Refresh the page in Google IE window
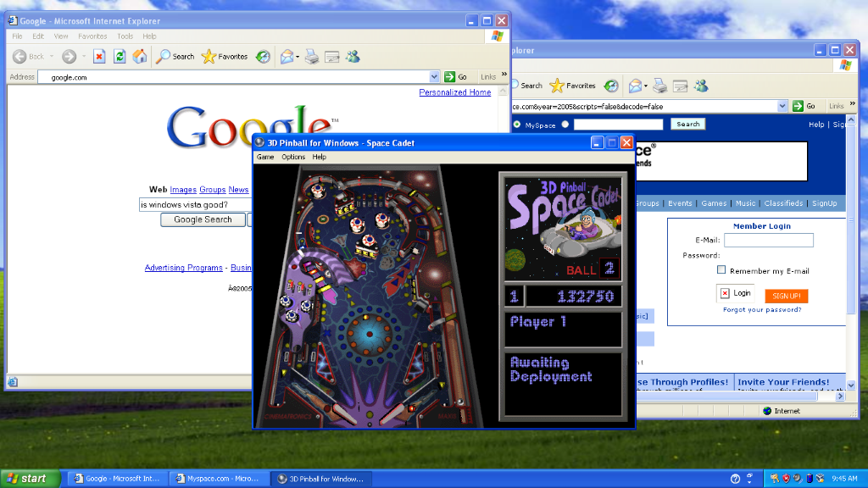Image resolution: width=868 pixels, height=488 pixels. tap(120, 57)
